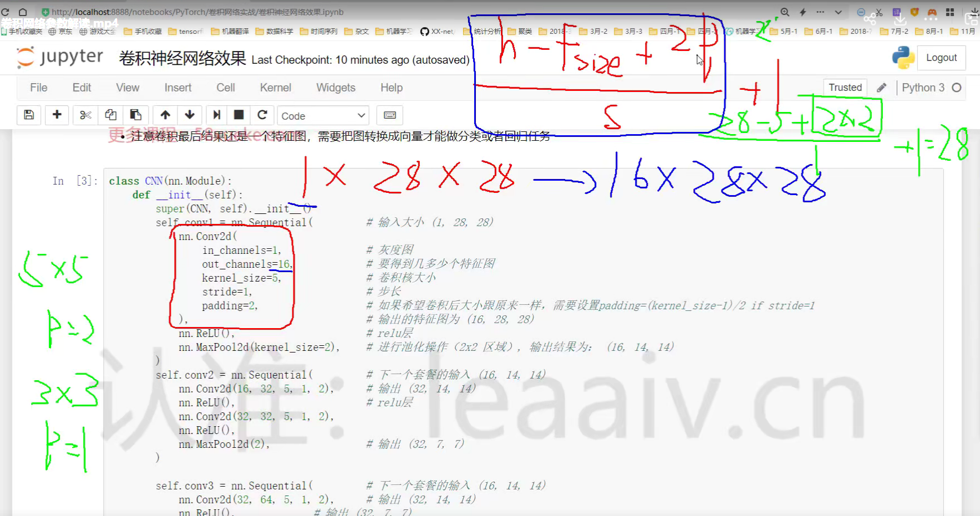Expand the Code cell type dropdown
The width and height of the screenshot is (980, 516).
pos(323,116)
